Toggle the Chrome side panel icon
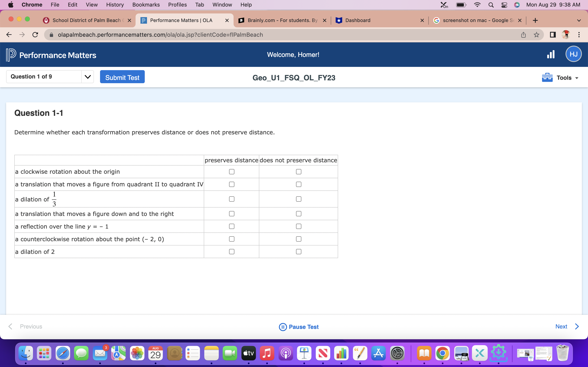This screenshot has height=367, width=588. (x=552, y=35)
